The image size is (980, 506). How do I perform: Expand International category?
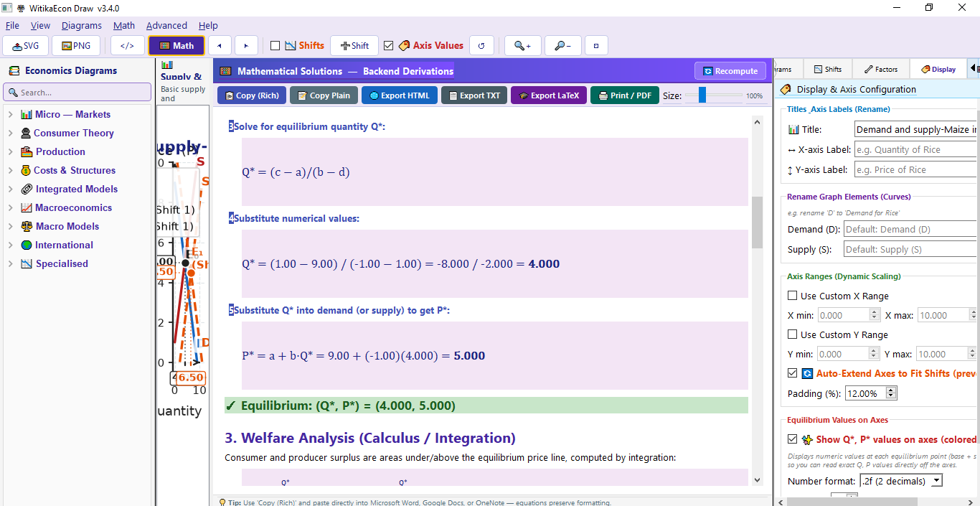[10, 245]
